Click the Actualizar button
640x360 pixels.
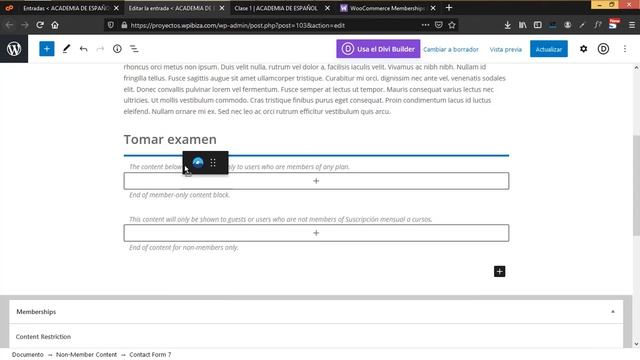[549, 49]
